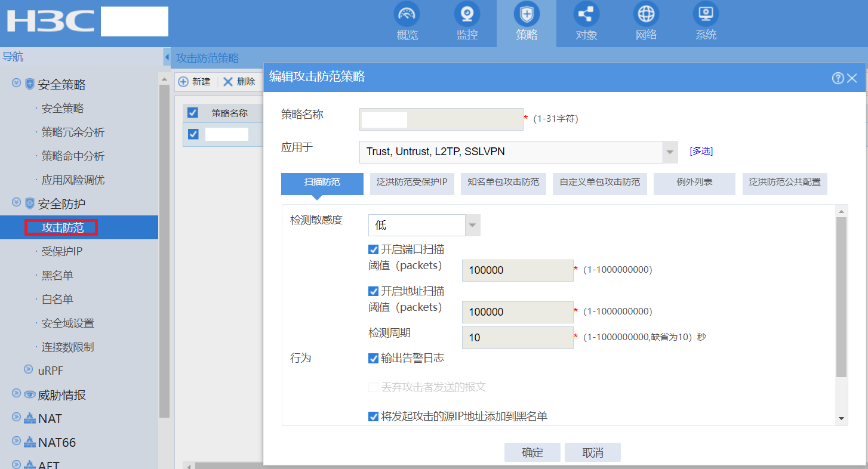The width and height of the screenshot is (868, 469).
Task: Click the 确定 button
Action: pyautogui.click(x=533, y=452)
